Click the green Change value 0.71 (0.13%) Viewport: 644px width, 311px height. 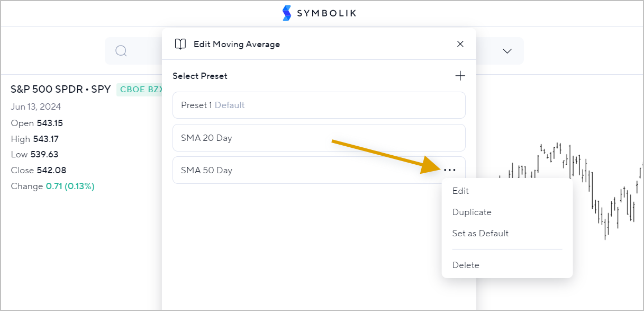(x=70, y=186)
